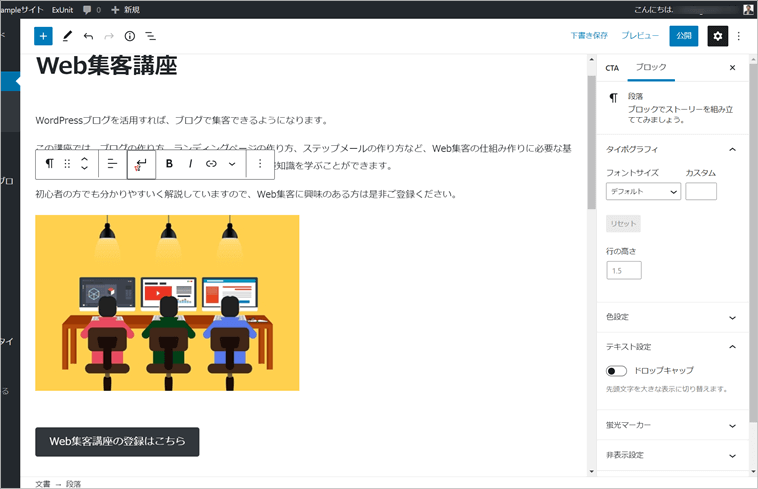Open the フォントサイズ dropdown
Viewport: 758px width, 489px height.
tap(643, 191)
